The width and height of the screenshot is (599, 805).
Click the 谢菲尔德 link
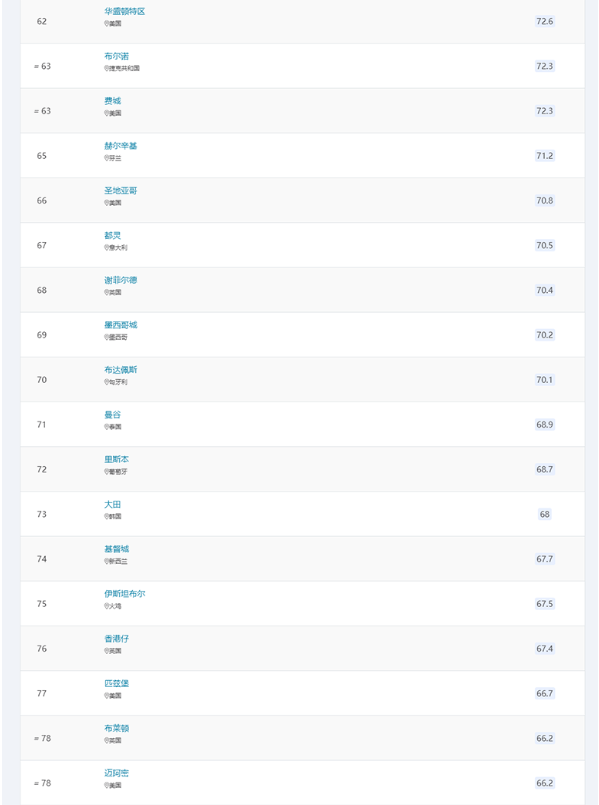coord(121,280)
